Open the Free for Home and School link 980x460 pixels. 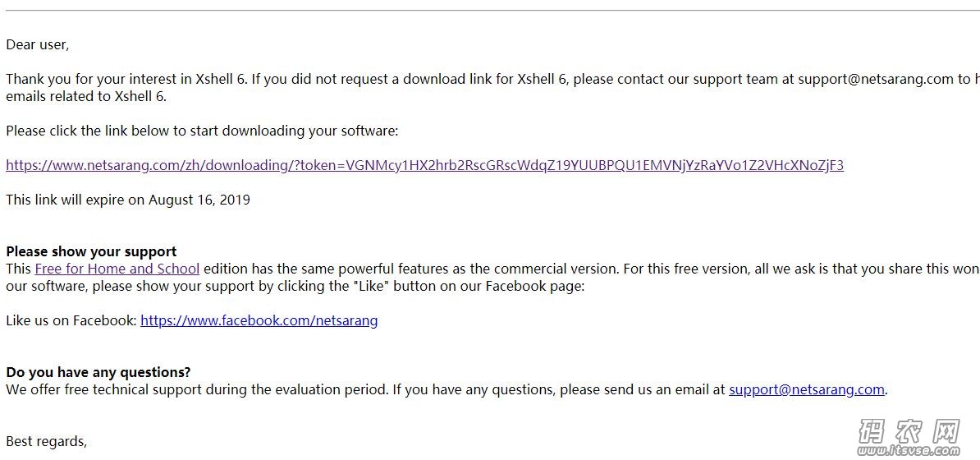[117, 269]
